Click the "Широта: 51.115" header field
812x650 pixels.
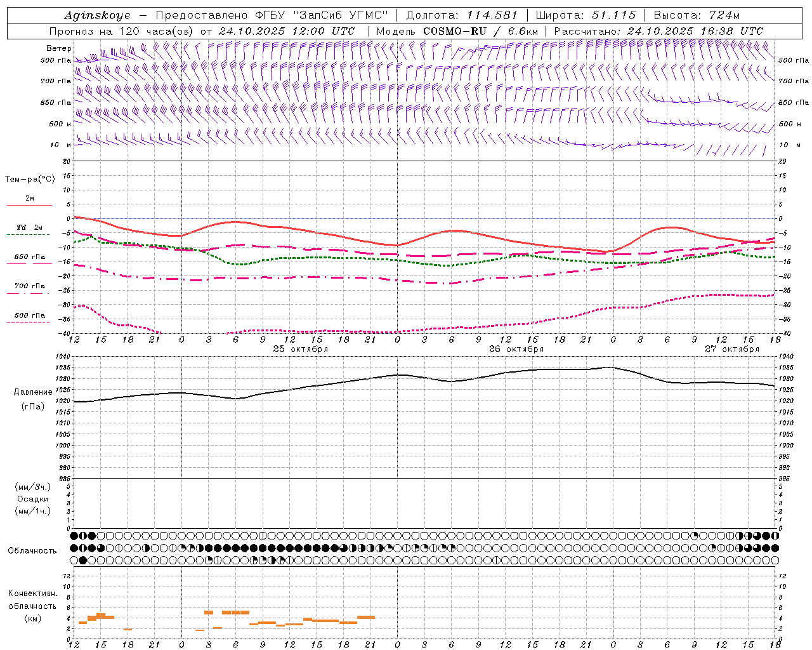pyautogui.click(x=586, y=15)
